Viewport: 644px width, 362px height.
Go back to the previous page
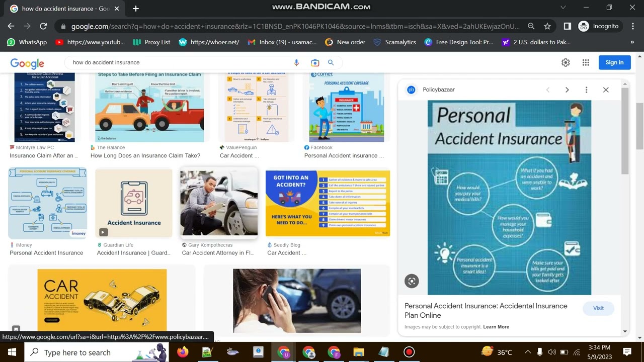[x=11, y=26]
